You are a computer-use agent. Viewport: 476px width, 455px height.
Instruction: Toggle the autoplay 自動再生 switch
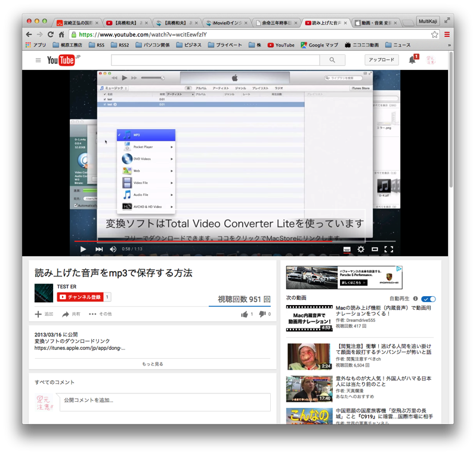428,299
